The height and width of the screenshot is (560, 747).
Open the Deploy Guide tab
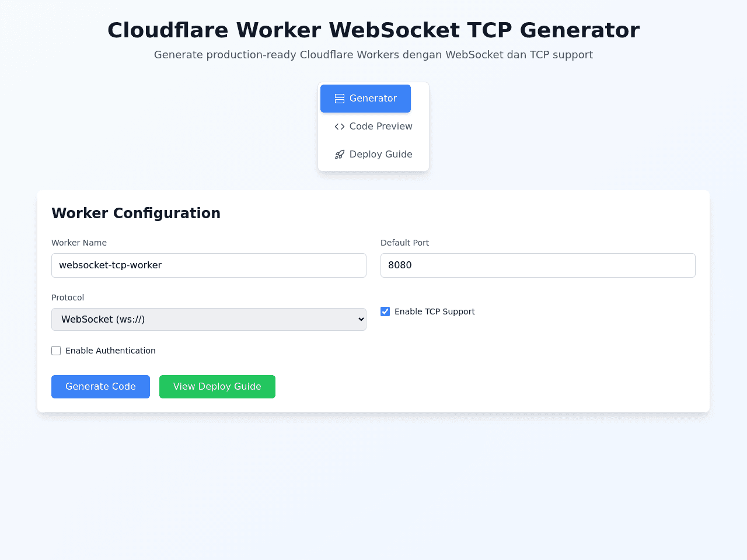coord(373,155)
